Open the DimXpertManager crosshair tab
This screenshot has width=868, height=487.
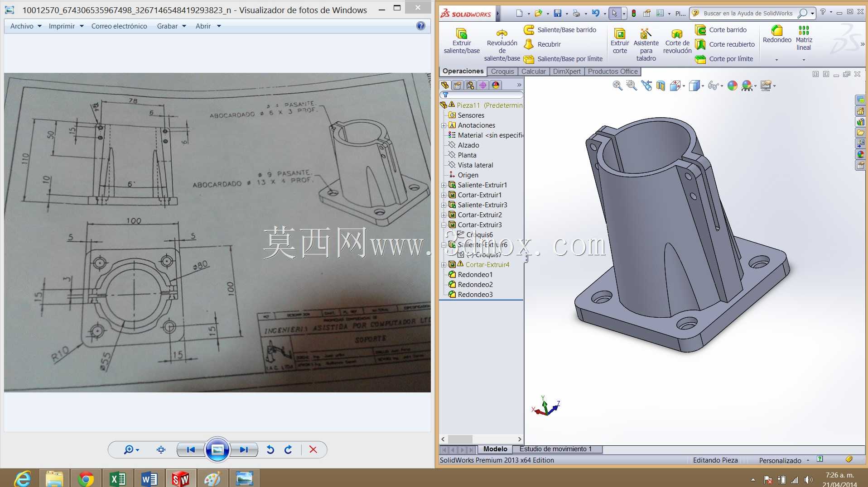[x=483, y=85]
